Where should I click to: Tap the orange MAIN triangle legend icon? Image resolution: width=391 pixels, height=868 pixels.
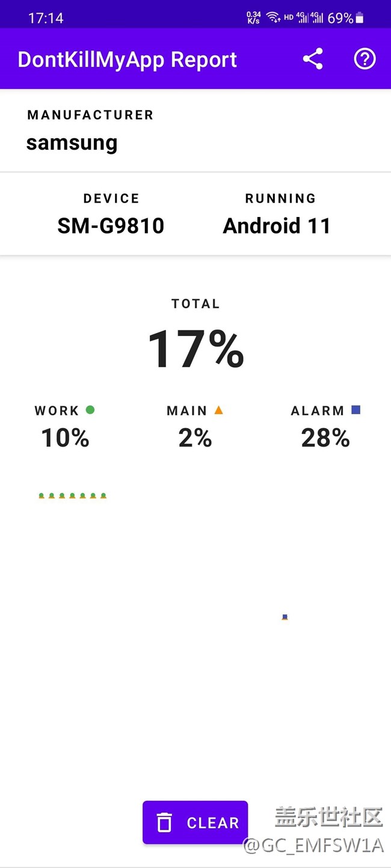[218, 410]
